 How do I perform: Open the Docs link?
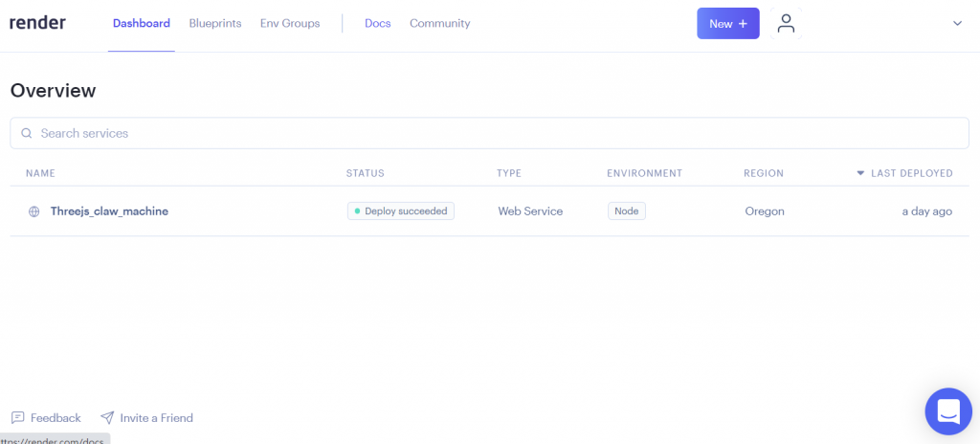(377, 23)
